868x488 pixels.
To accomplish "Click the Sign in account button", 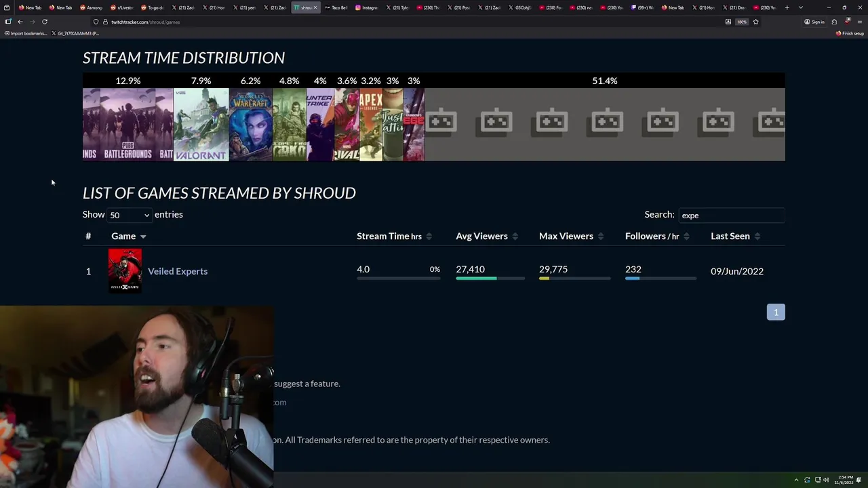I will (x=814, y=22).
